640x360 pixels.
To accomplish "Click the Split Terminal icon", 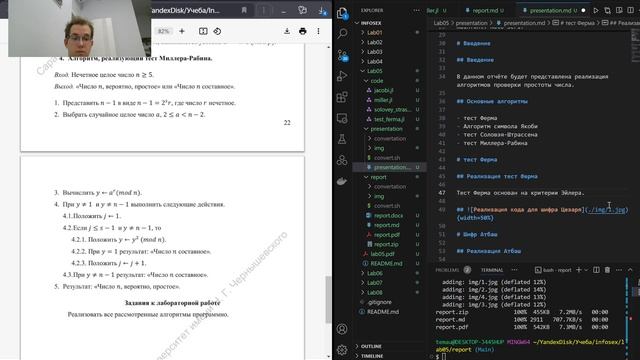I will click(596, 270).
